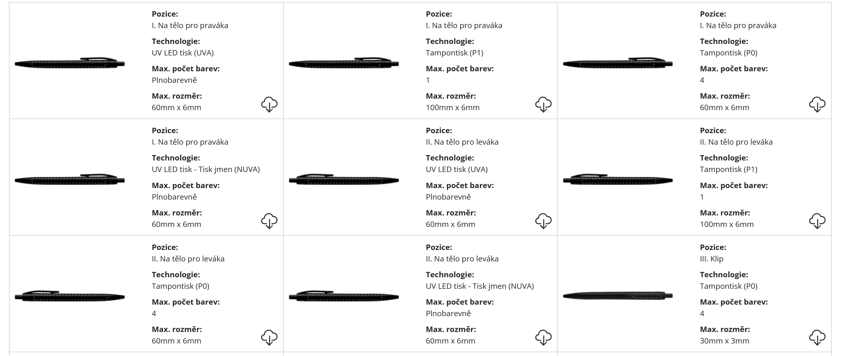Viewport: 868px width, 356px height.
Task: Download template for left-hander Tampontisk (P1)
Action: click(x=817, y=221)
